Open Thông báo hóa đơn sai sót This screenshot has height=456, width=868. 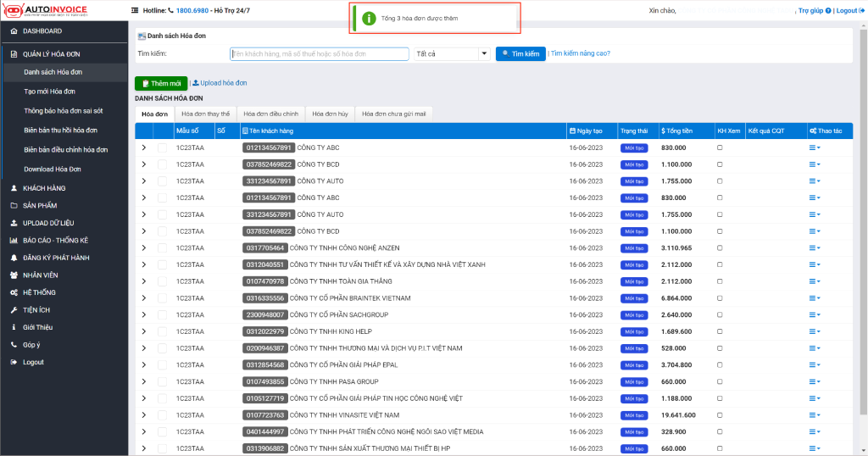63,111
